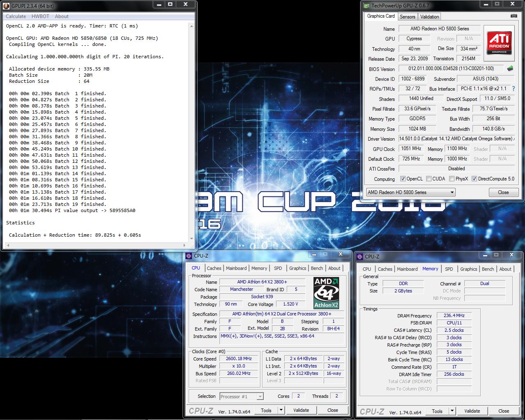Open Tools dropdown arrow in left CPU-Z
The width and height of the screenshot is (525, 420).
click(281, 410)
